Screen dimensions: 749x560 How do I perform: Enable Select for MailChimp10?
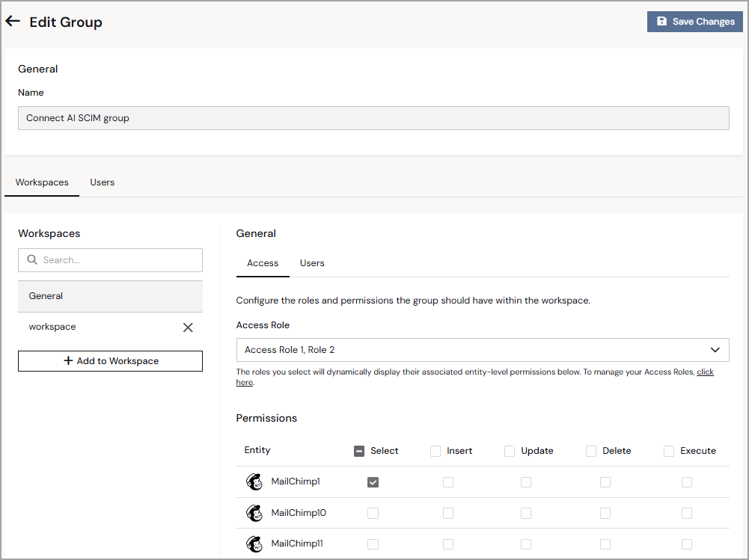coord(373,513)
